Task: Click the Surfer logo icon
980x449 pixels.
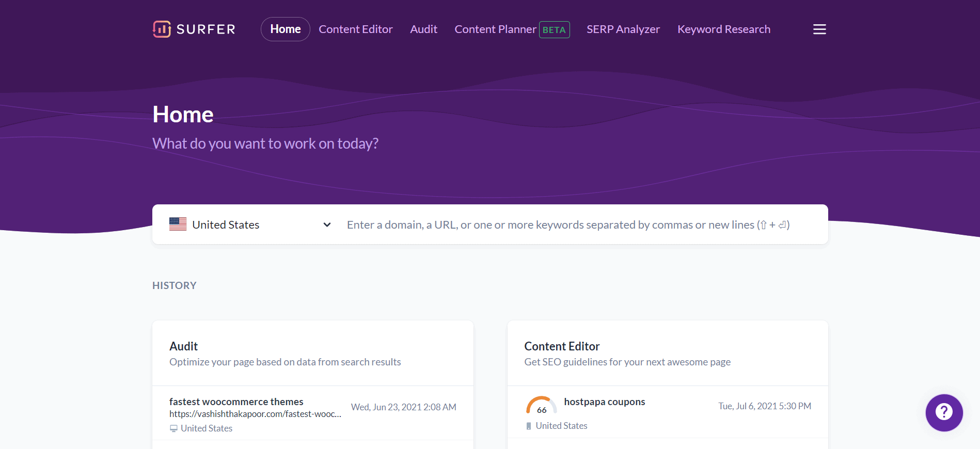Action: point(162,29)
